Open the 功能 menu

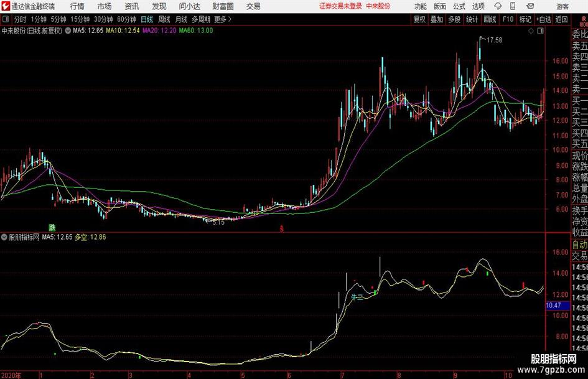(x=421, y=6)
